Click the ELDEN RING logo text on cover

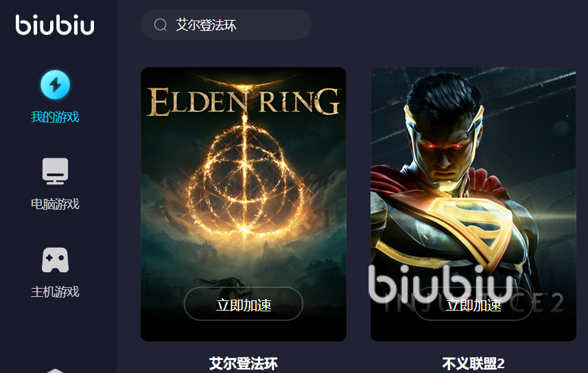pos(244,101)
